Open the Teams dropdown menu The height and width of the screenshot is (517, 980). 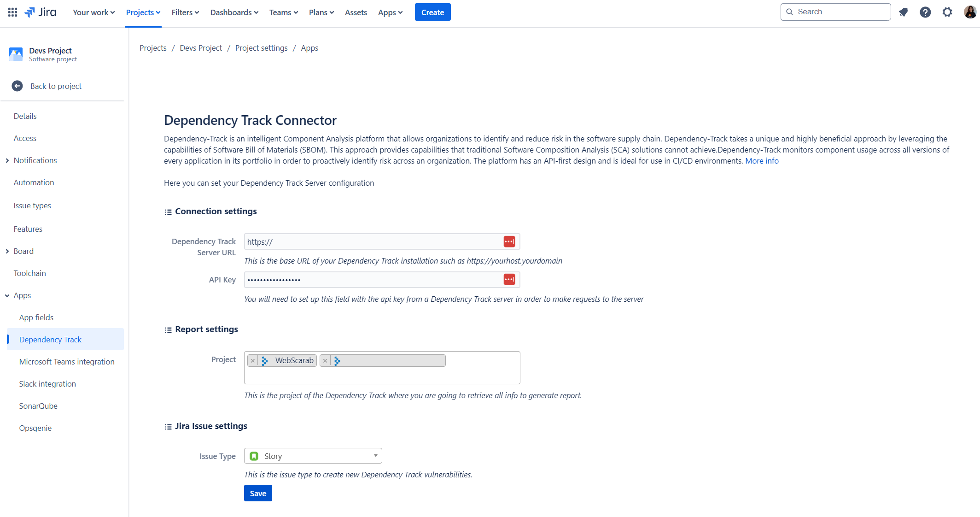[x=284, y=12]
